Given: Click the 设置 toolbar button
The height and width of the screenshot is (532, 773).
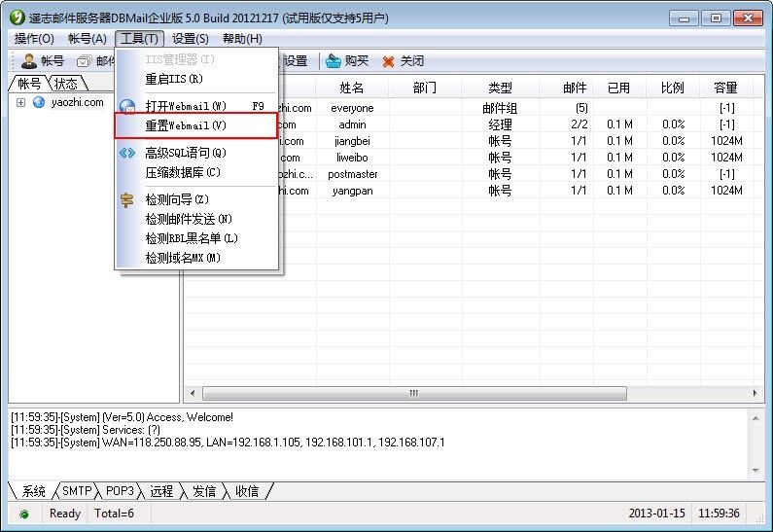Looking at the screenshot, I should [295, 61].
